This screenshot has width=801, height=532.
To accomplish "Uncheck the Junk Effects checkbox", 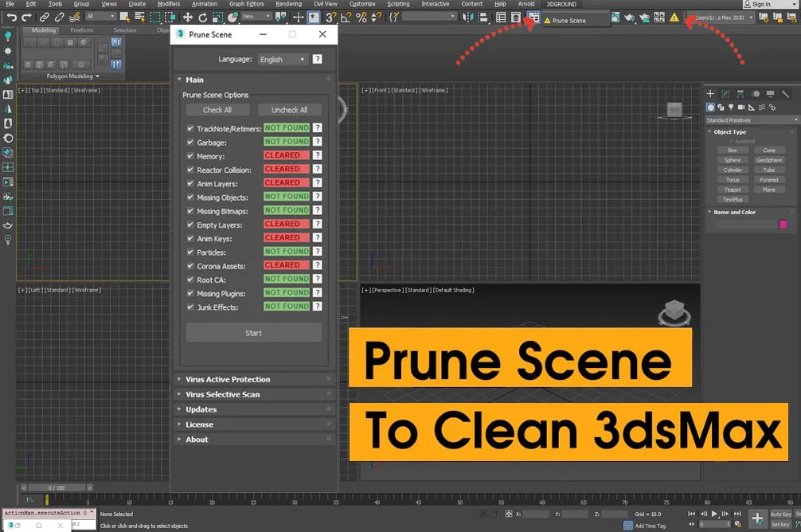I will click(x=190, y=307).
